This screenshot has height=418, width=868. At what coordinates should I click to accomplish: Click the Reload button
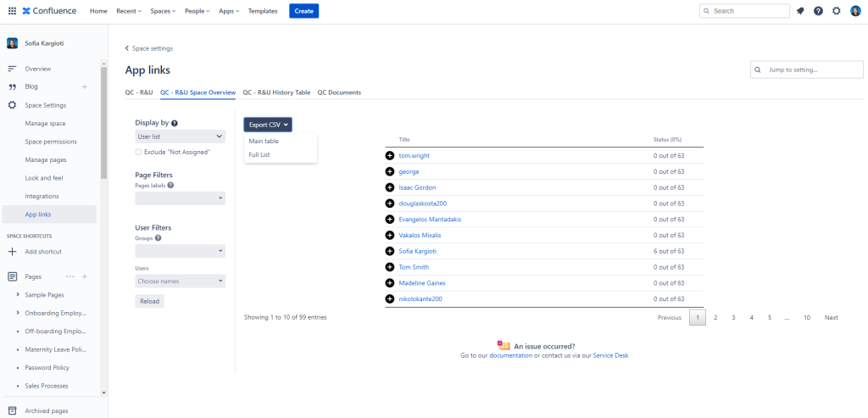coord(149,301)
